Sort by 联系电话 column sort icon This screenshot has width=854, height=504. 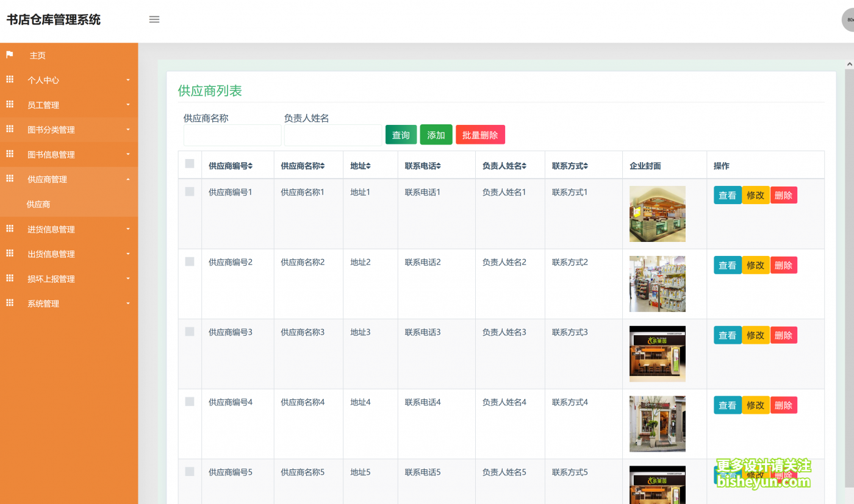438,166
